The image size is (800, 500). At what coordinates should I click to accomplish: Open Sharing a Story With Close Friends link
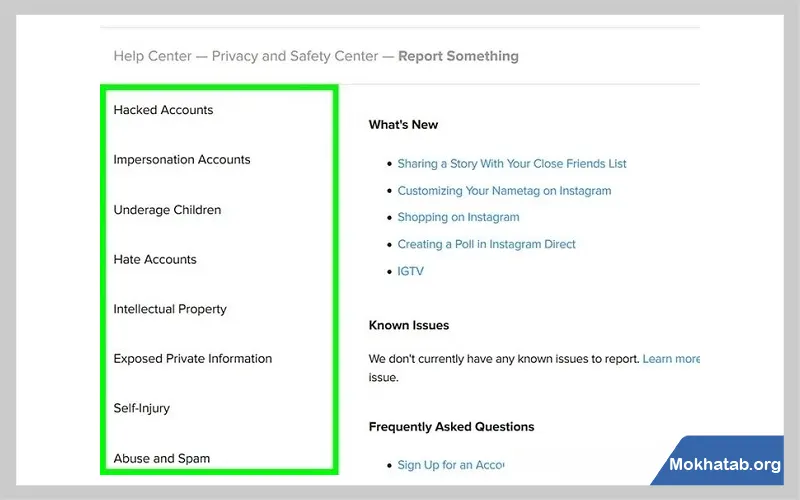pyautogui.click(x=512, y=164)
